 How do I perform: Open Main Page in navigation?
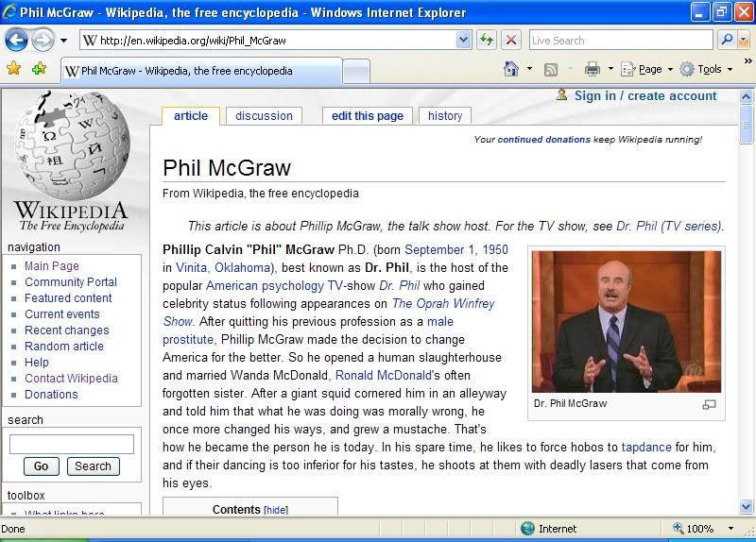coord(52,266)
